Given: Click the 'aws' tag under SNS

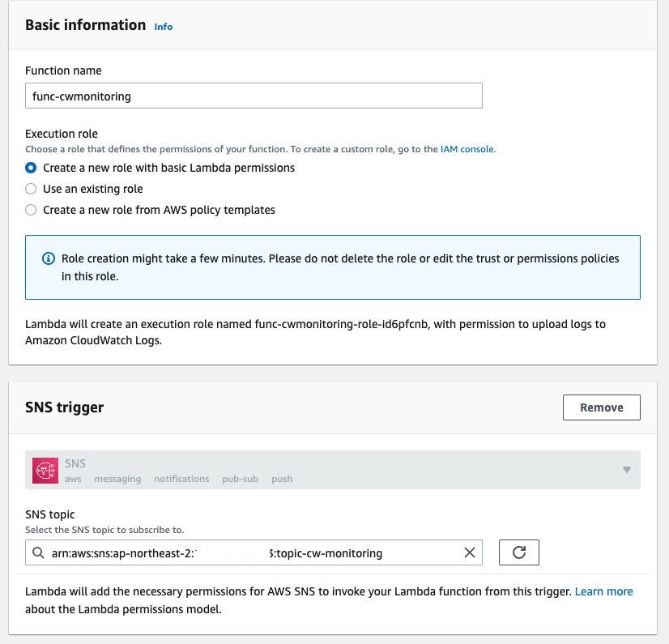Looking at the screenshot, I should (x=73, y=479).
